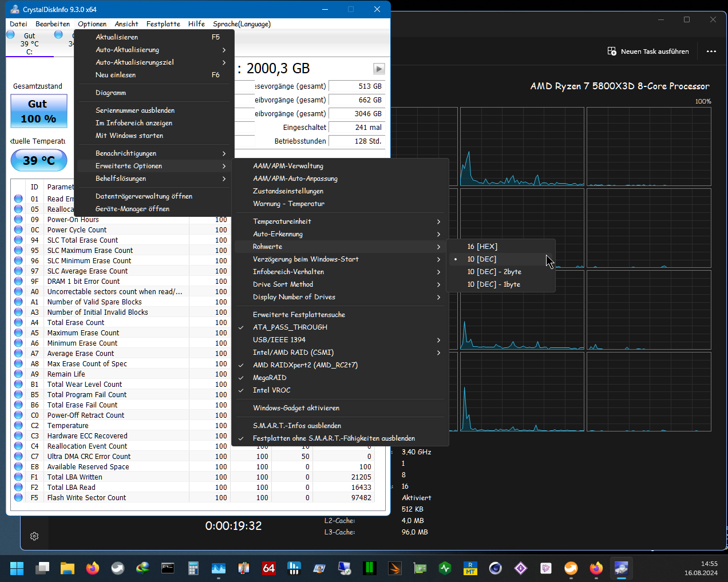Choose Aktualisieren from Optionen menu
This screenshot has width=728, height=582.
click(154, 37)
